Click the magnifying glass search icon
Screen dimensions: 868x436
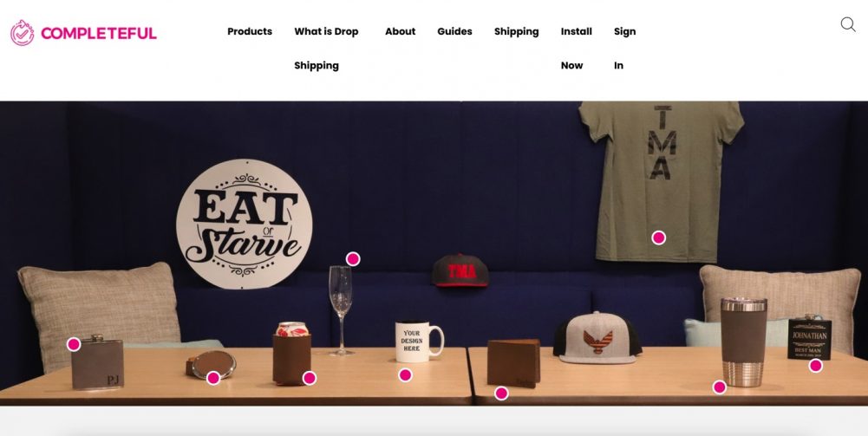point(848,24)
